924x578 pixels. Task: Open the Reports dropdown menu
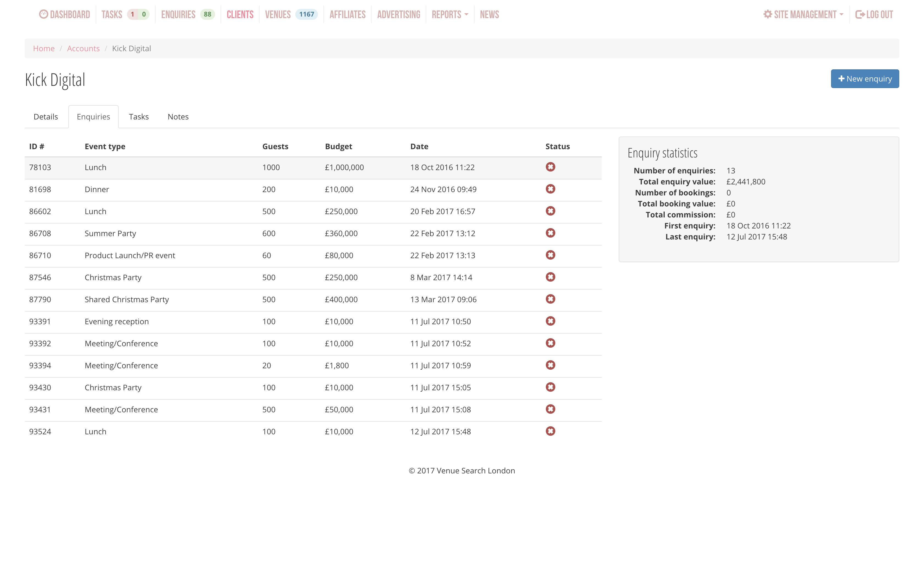click(x=450, y=15)
